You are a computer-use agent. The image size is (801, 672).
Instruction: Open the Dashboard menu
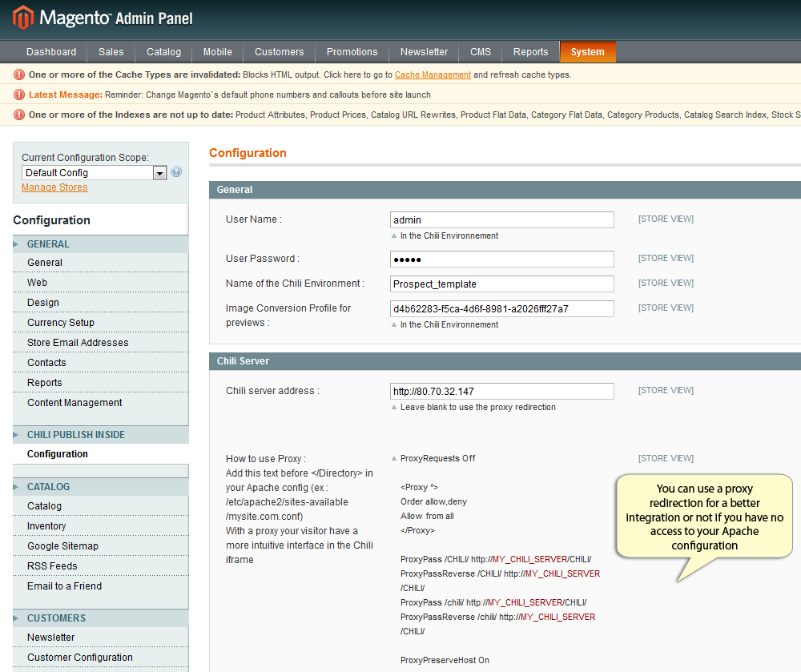tap(51, 51)
